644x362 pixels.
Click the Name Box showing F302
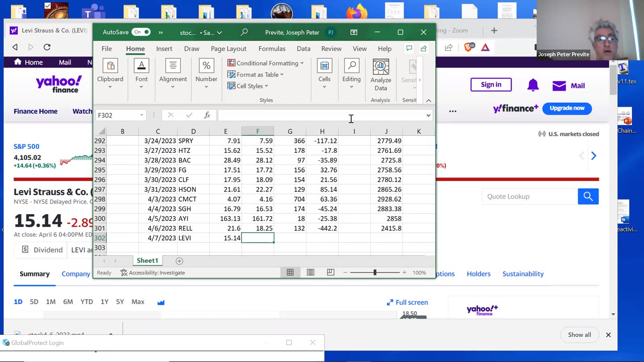coord(116,115)
